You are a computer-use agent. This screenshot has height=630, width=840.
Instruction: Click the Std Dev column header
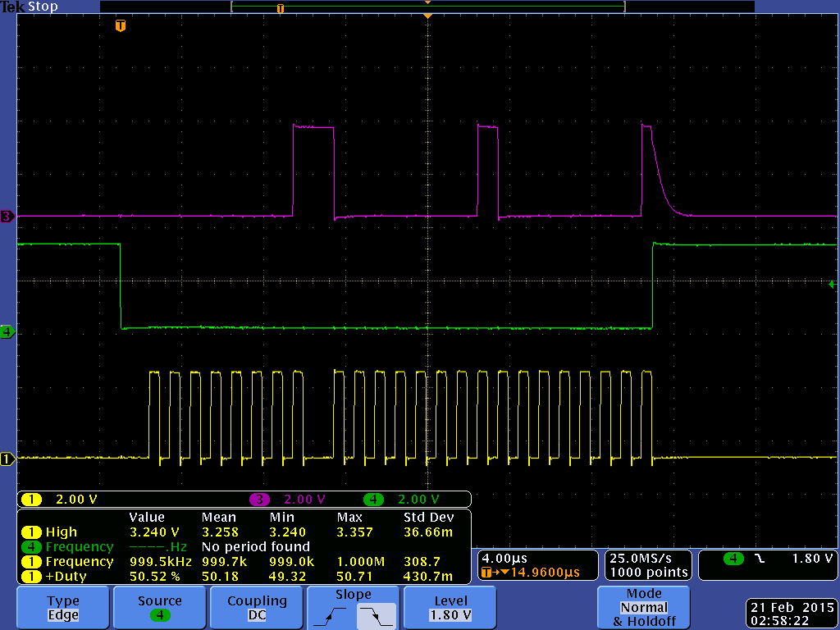[x=428, y=518]
